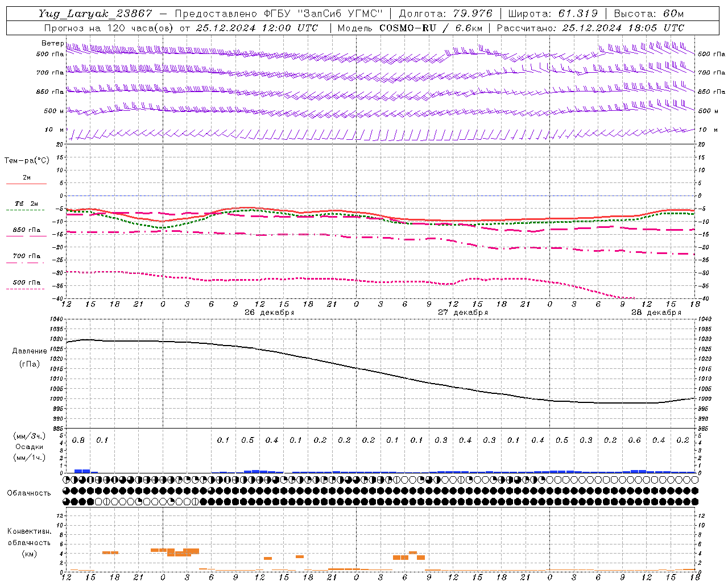The height and width of the screenshot is (582, 728).
Task: Select the longitude value Долгота: 79.976
Action: point(446,14)
